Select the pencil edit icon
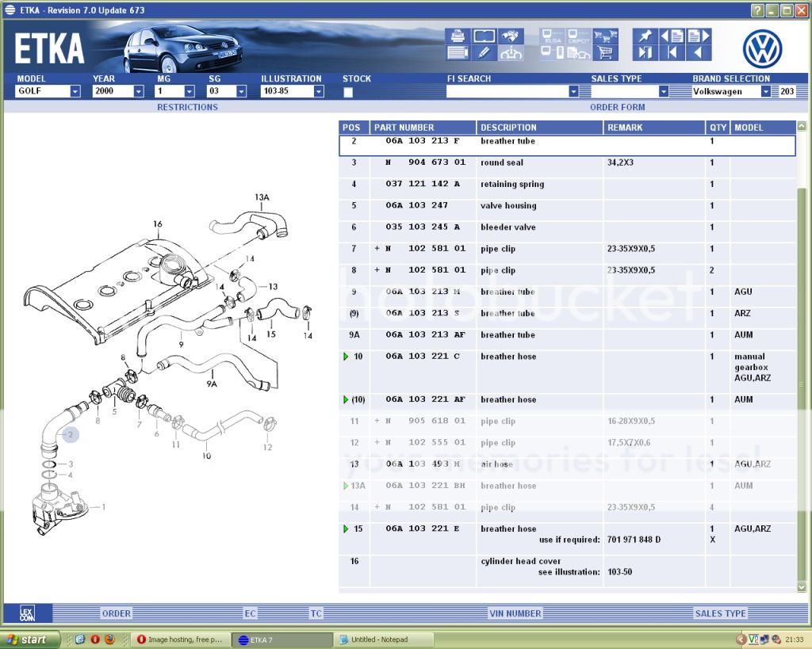The width and height of the screenshot is (812, 649). (484, 53)
